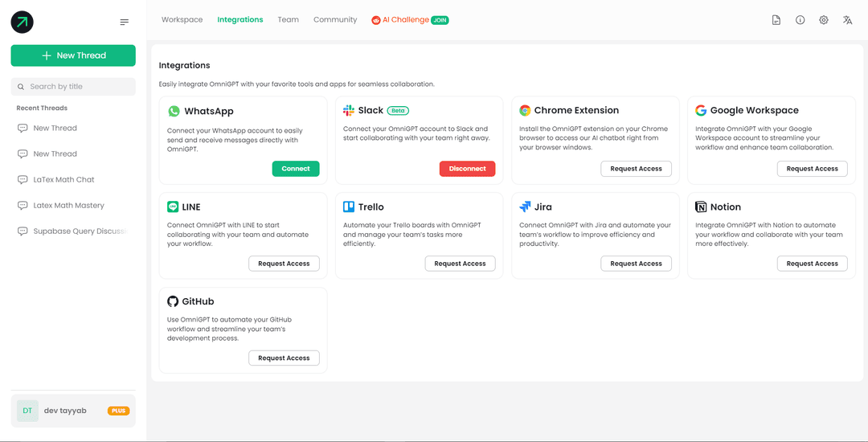Request Access for Chrome Extension

(636, 169)
